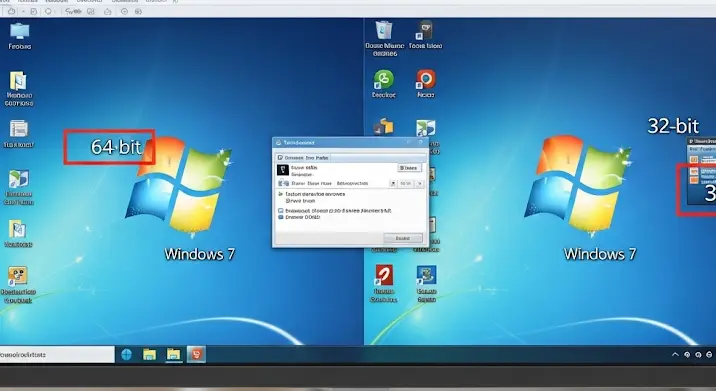716x391 pixels.
Task: Launch the red and blue ring browser shortcut
Action: 426,79
